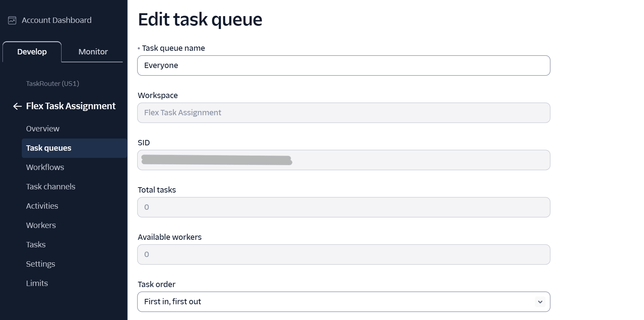Open the Activities section
The image size is (644, 320).
(x=42, y=206)
